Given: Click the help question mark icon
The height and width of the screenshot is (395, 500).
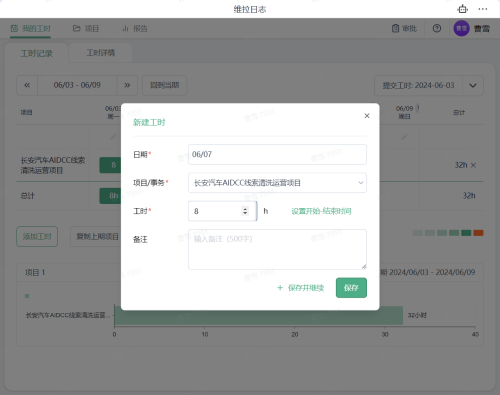Looking at the screenshot, I should click(437, 29).
